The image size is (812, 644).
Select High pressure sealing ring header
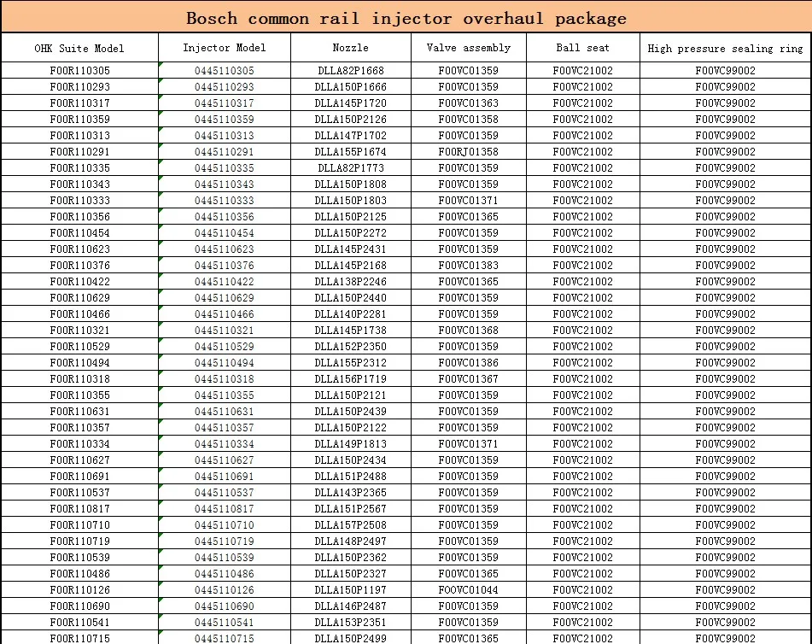(x=726, y=48)
